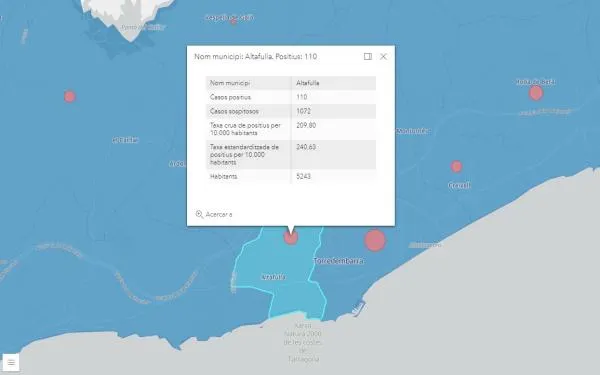Screen dimensions: 600x375
Task: Click the small red dot at top of map
Action: coord(233,21)
